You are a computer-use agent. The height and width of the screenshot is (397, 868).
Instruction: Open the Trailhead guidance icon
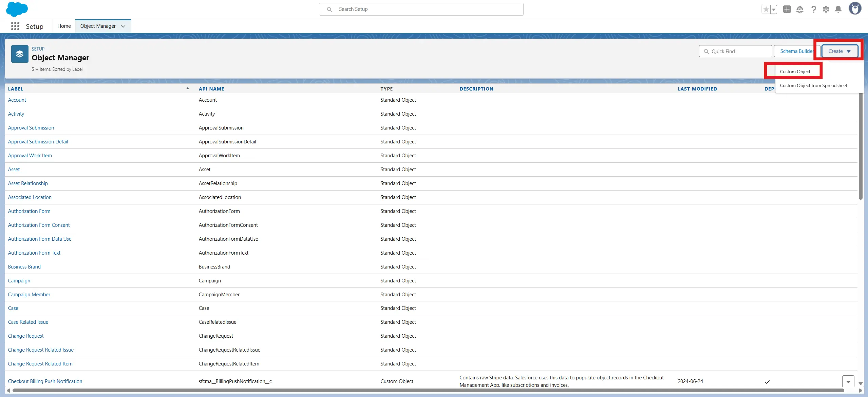[x=800, y=9]
